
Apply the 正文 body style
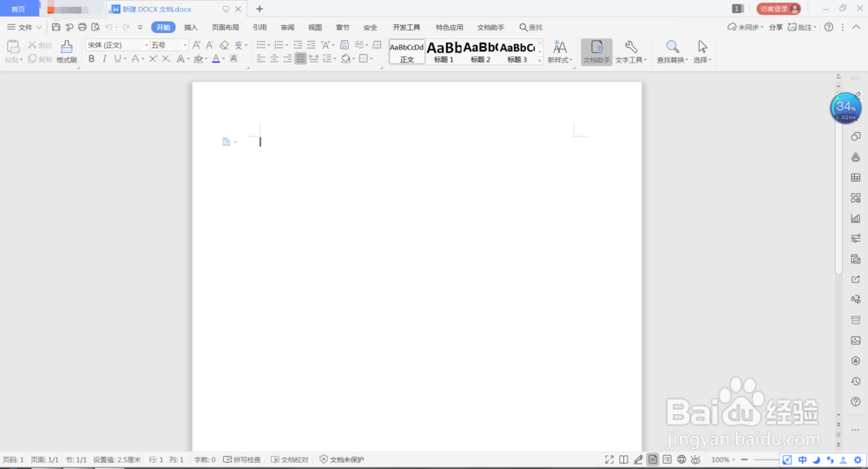[x=407, y=51]
